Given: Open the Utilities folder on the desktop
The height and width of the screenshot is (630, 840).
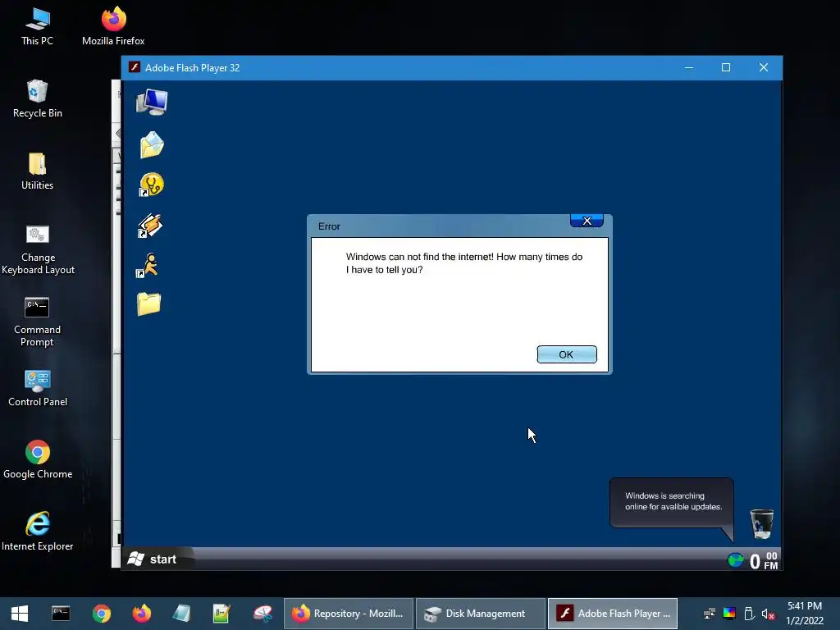Looking at the screenshot, I should pyautogui.click(x=38, y=171).
